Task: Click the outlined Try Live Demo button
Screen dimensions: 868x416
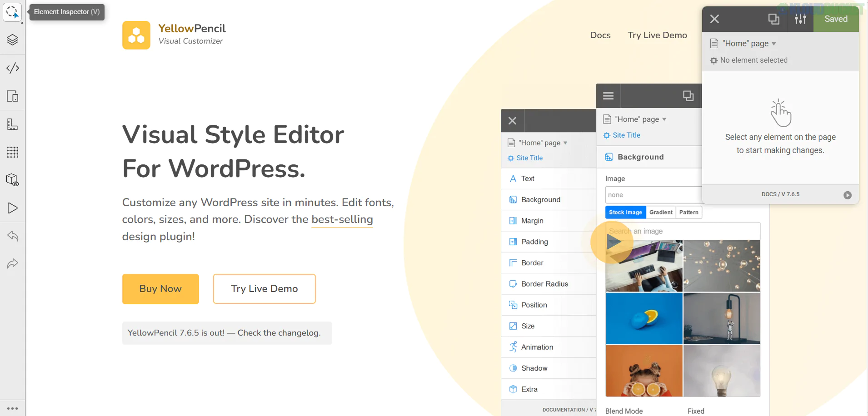Action: [x=264, y=289]
